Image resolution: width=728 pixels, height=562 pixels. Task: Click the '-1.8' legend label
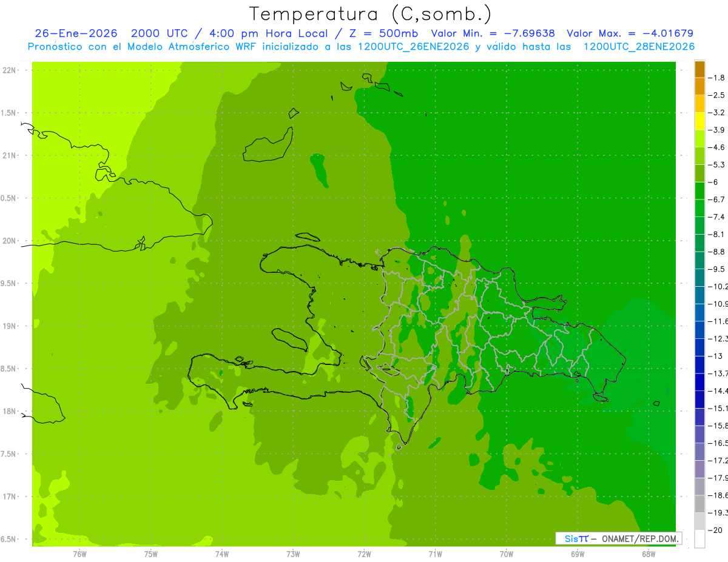(716, 78)
